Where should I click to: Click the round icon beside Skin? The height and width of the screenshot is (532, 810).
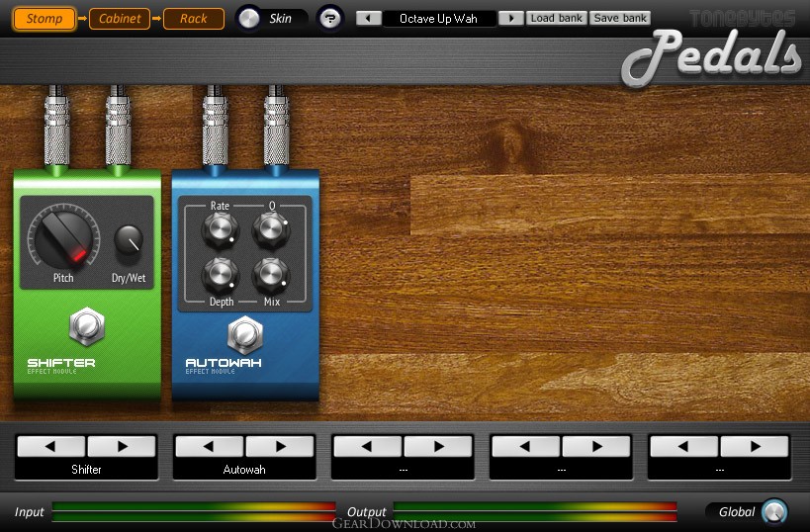[x=330, y=19]
